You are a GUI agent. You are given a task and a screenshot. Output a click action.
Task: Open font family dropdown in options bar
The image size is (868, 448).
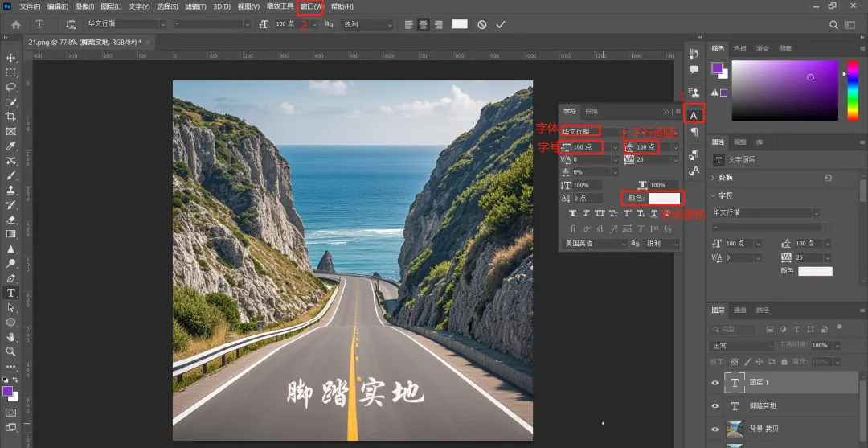[162, 24]
